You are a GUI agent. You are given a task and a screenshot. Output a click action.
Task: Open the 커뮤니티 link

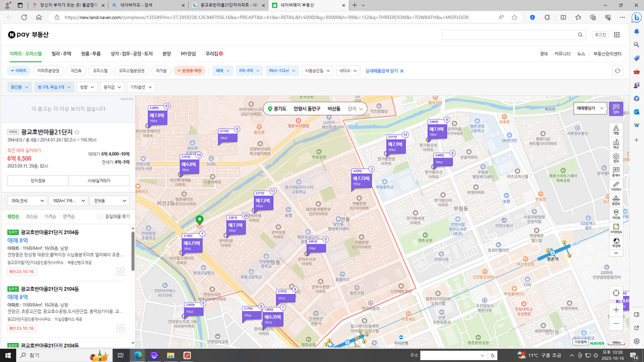pos(562,54)
